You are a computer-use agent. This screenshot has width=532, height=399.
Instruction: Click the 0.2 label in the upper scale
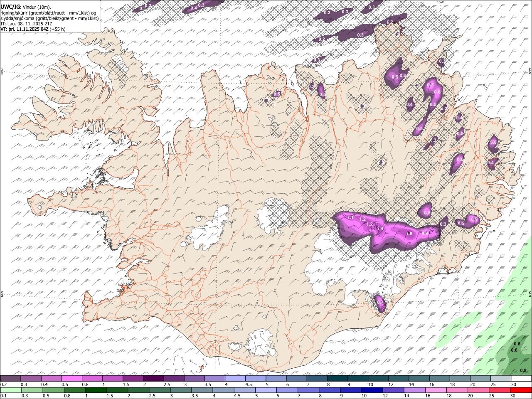[x=3, y=384]
